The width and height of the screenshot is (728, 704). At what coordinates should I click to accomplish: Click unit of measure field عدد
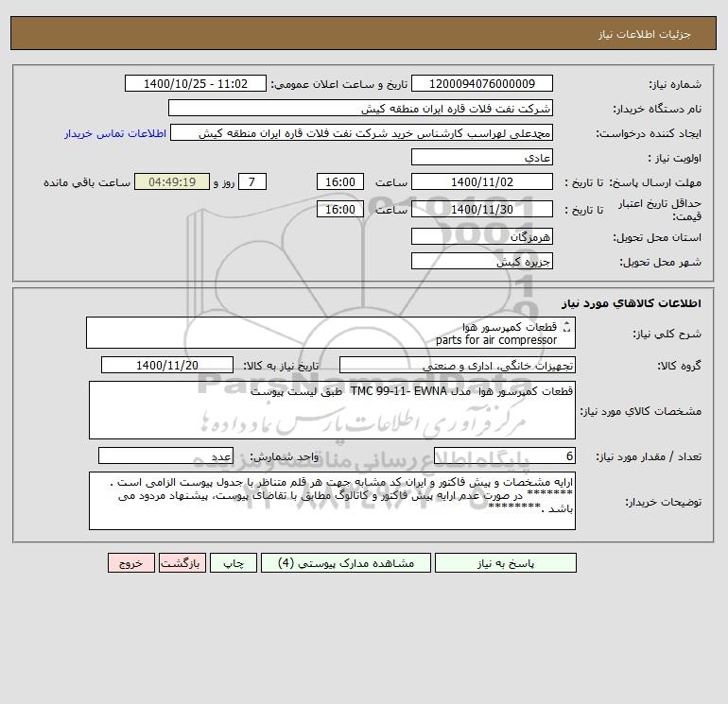165,455
